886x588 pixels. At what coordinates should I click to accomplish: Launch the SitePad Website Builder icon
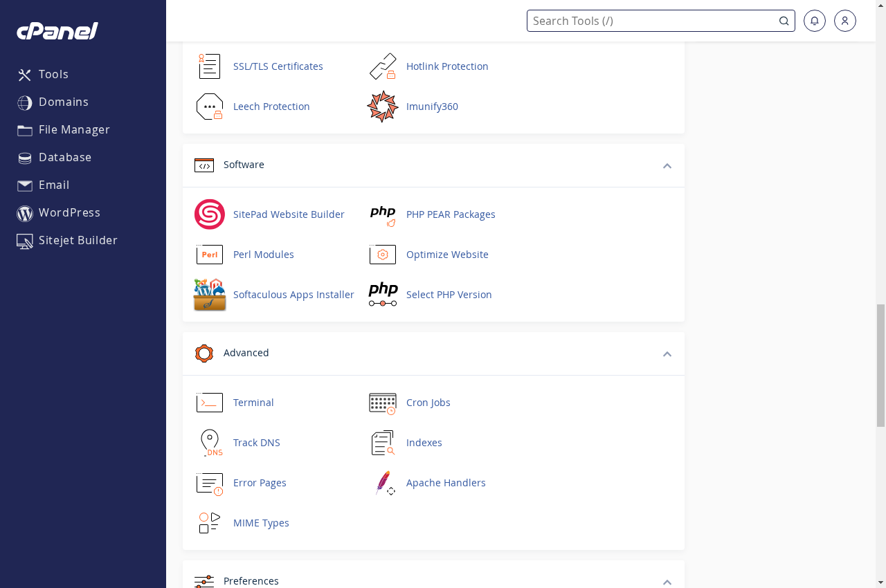(x=210, y=214)
